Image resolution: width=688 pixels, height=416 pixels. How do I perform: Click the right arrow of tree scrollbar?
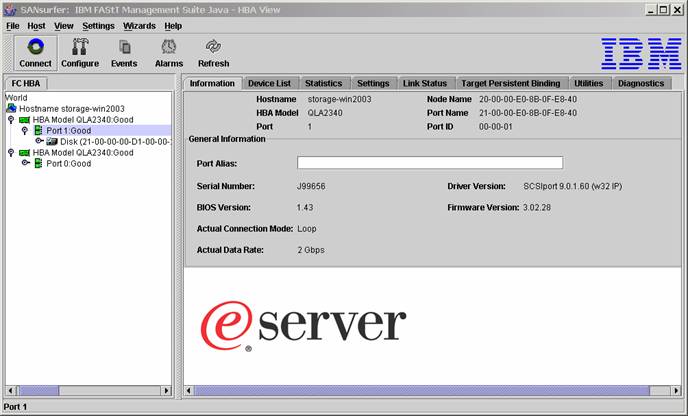tap(166, 390)
